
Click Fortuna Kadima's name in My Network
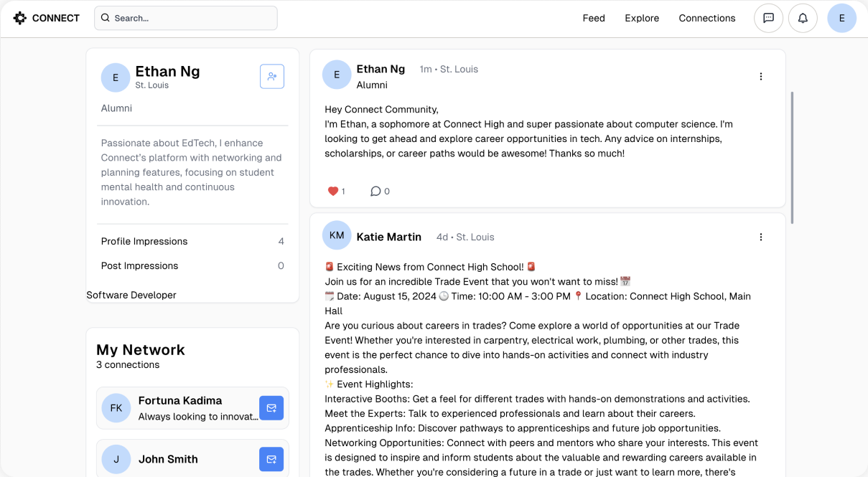[x=179, y=400]
